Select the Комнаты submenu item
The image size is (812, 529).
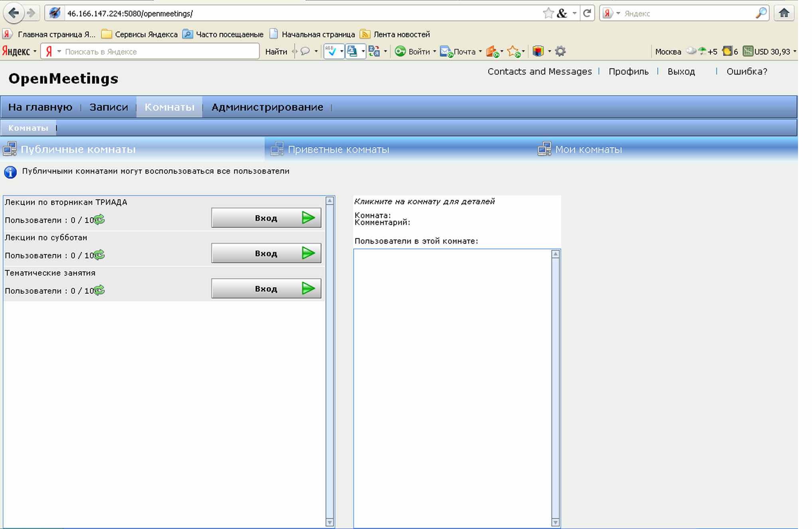(28, 128)
